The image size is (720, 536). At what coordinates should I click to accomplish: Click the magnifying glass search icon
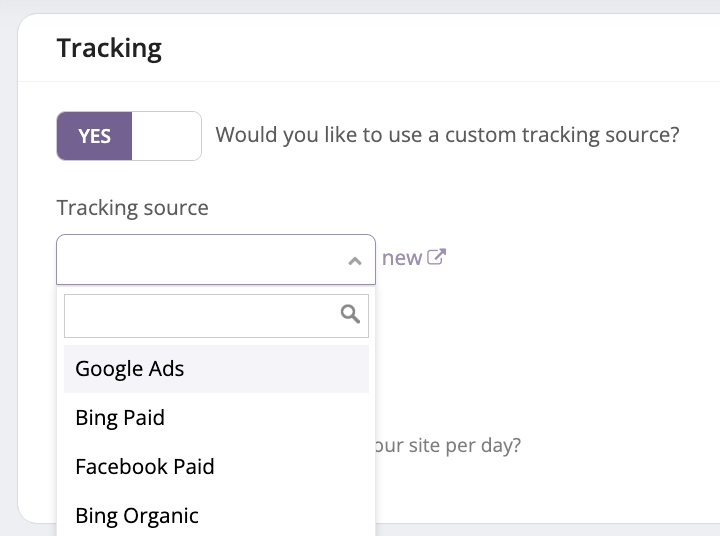(350, 314)
